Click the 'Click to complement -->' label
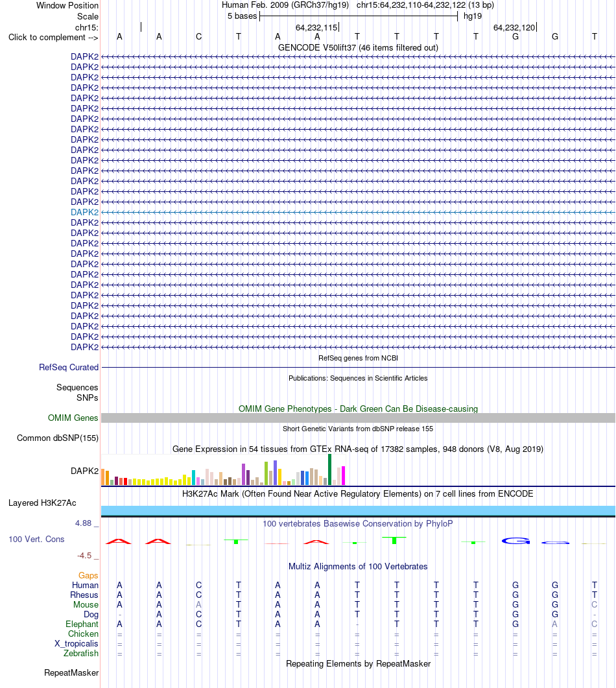Image resolution: width=616 pixels, height=688 pixels. coord(53,38)
